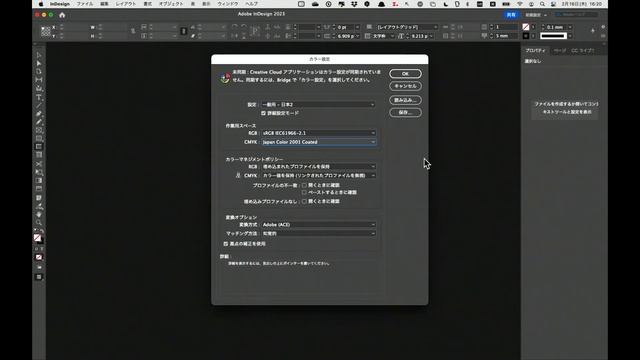The image size is (640, 360).
Task: Click the 保存... (Save) button
Action: coord(405,112)
